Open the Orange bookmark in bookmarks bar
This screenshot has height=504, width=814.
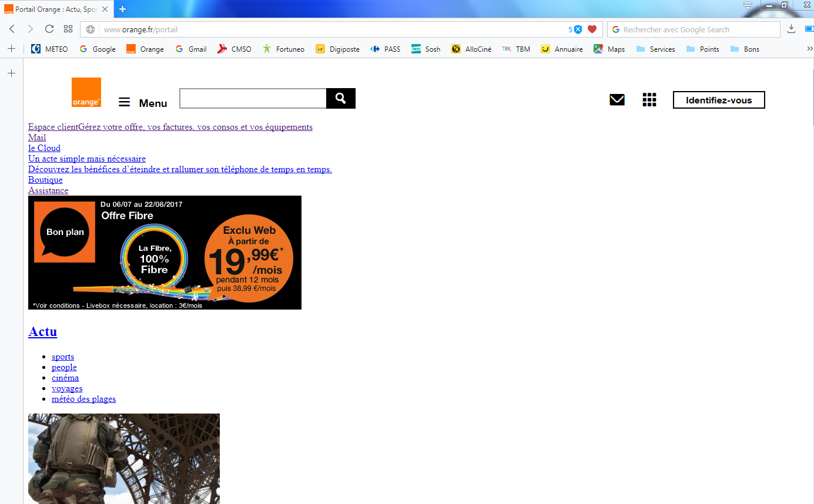(x=145, y=49)
